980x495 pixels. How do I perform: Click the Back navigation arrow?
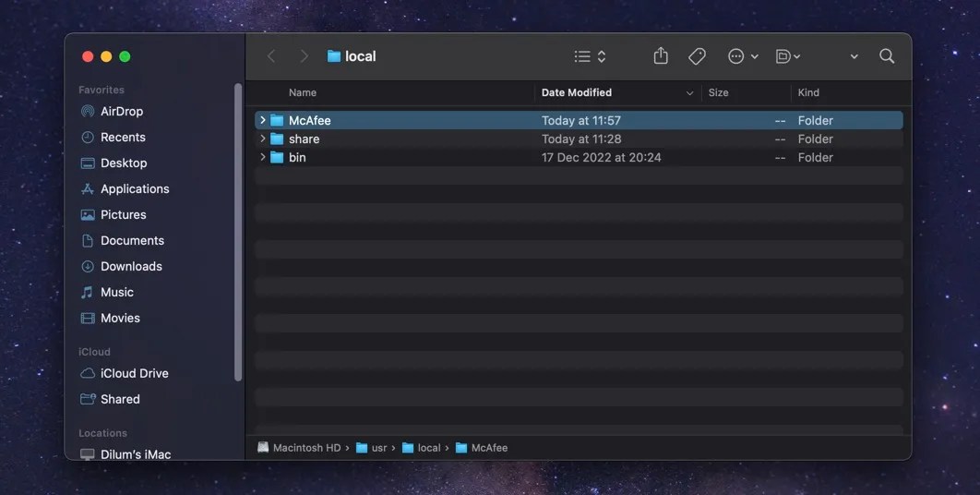coord(271,56)
